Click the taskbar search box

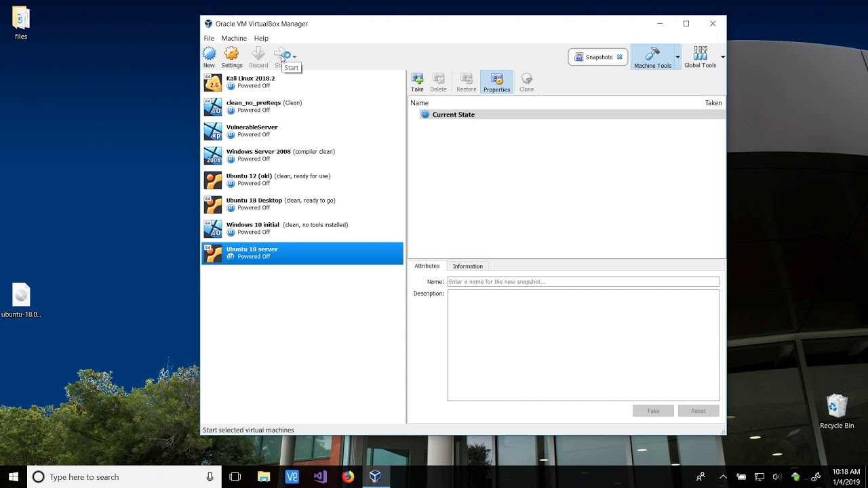124,476
